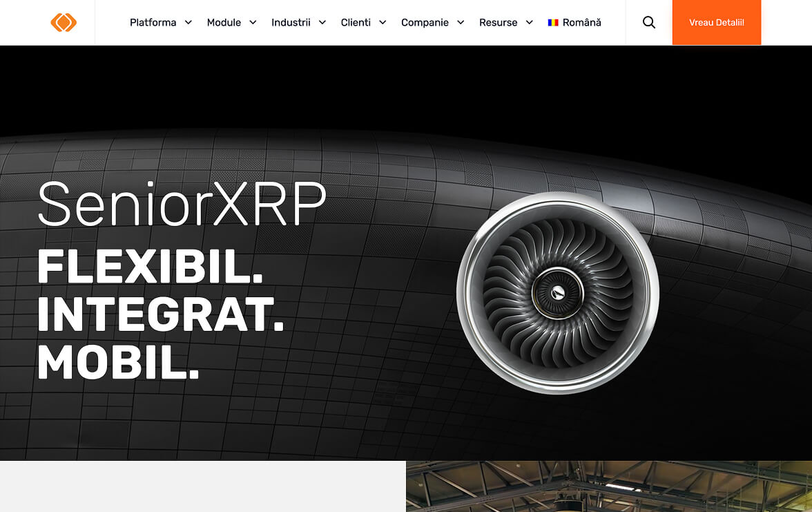This screenshot has height=512, width=812.
Task: Expand the Clienti chevron arrow
Action: pos(383,22)
